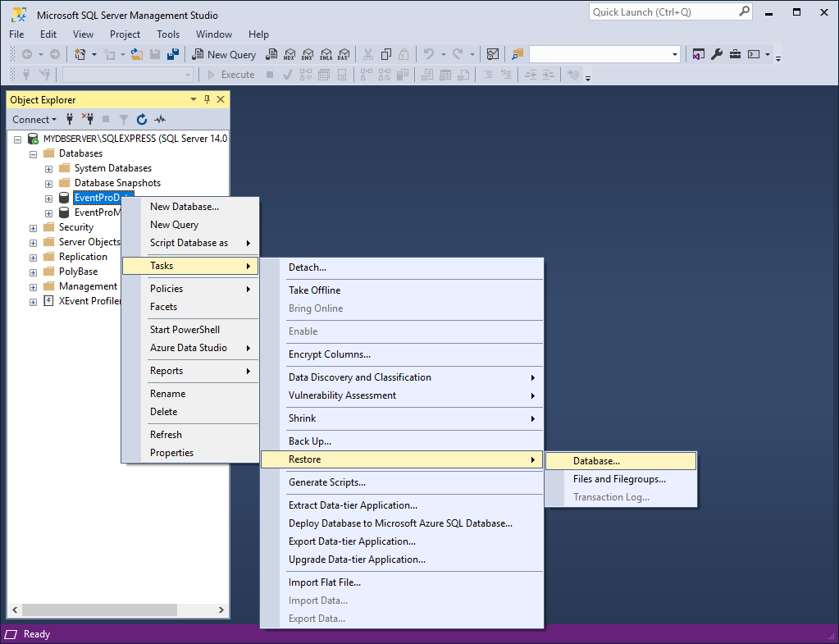
Task: Open the find combo box dropdown arrow
Action: tap(674, 55)
